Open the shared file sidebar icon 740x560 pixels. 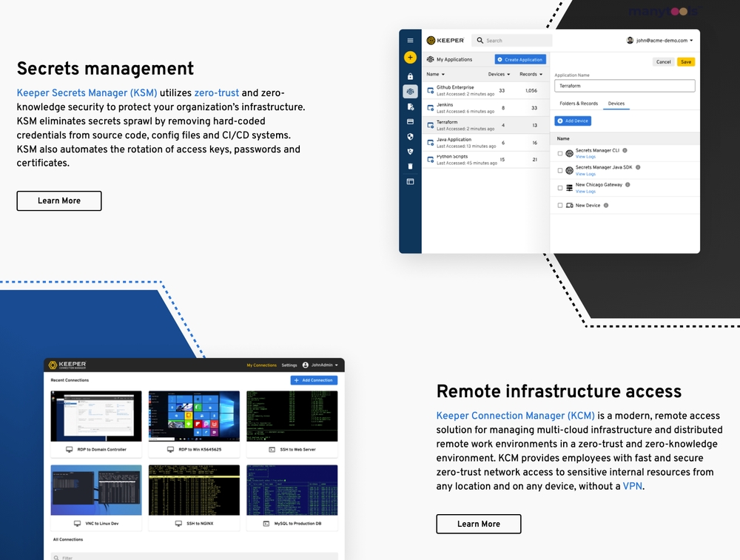410,107
